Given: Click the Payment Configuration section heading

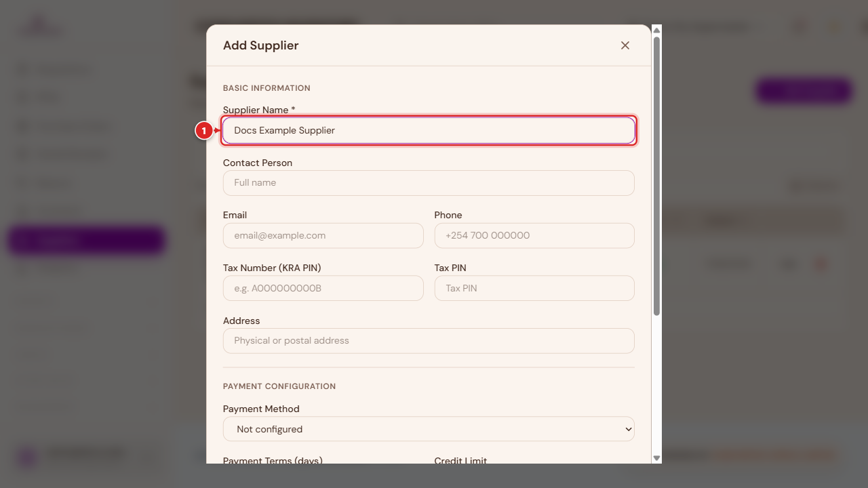Looking at the screenshot, I should click(x=279, y=386).
